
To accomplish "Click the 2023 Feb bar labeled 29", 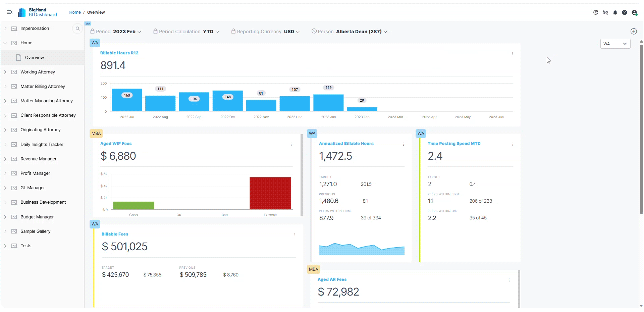I will click(362, 109).
